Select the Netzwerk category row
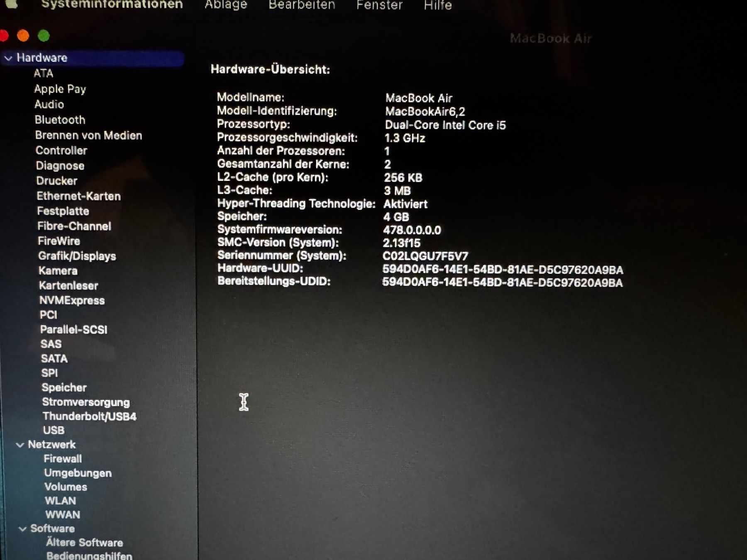 click(x=51, y=445)
